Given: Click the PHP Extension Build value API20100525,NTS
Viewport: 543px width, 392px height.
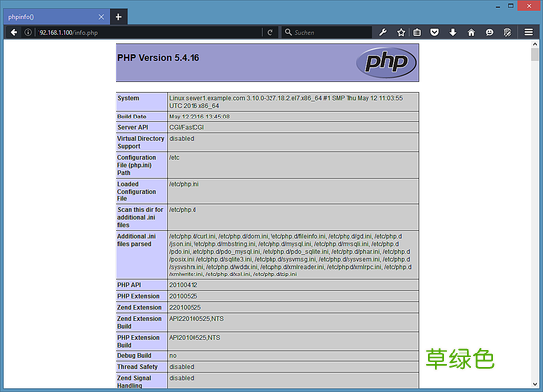Looking at the screenshot, I should [x=194, y=338].
